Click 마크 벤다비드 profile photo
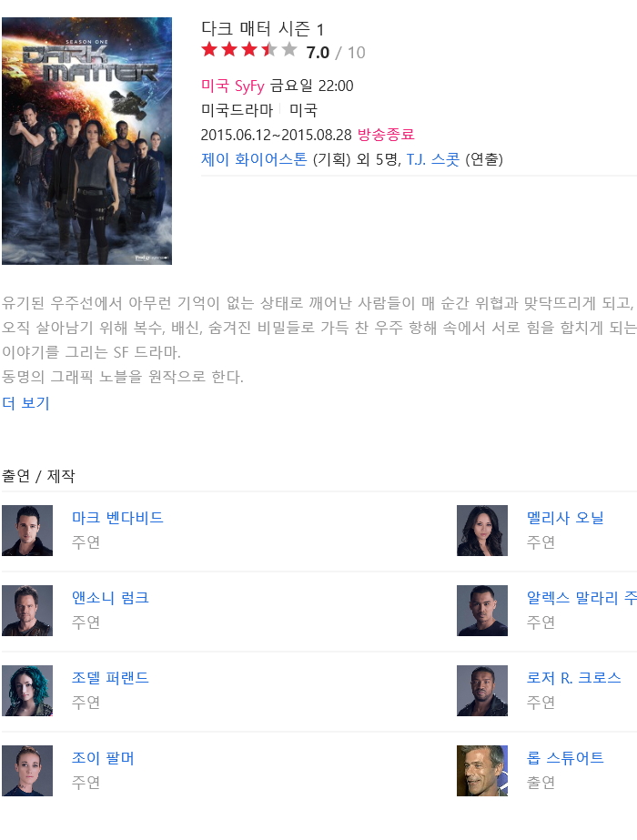Screen dimensions: 637x840 click(27, 531)
